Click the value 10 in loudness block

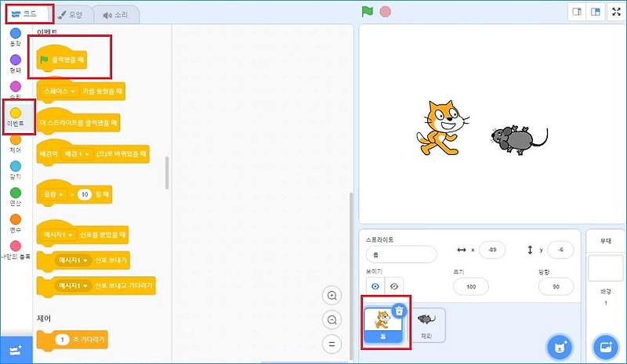(x=85, y=195)
